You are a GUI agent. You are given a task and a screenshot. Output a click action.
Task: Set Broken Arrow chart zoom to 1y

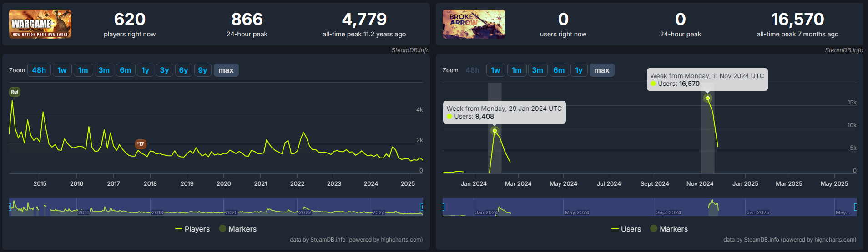579,70
